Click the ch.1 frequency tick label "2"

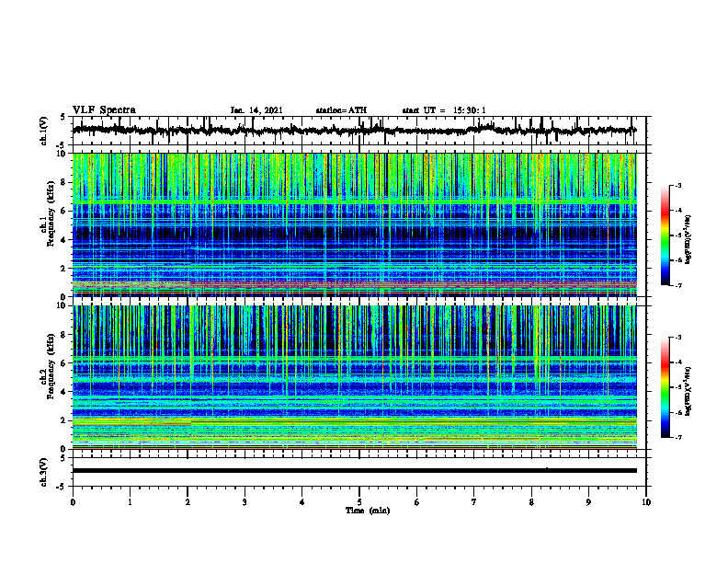[64, 268]
